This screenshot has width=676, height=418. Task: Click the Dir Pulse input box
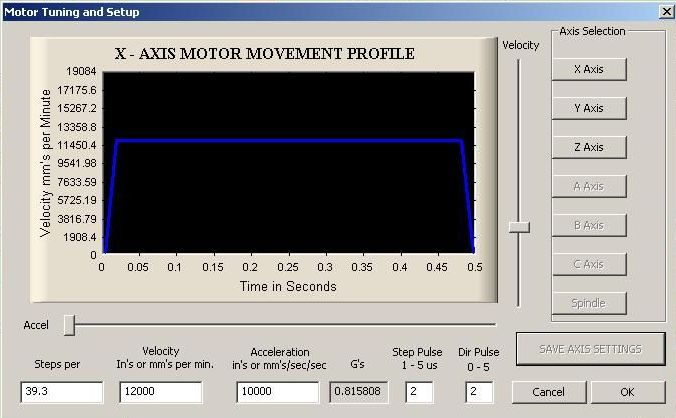(480, 392)
